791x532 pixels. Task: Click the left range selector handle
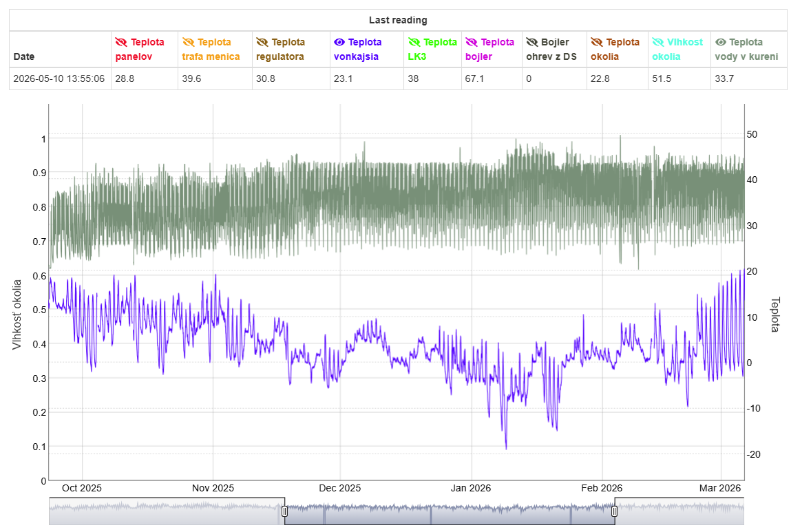[x=284, y=511]
